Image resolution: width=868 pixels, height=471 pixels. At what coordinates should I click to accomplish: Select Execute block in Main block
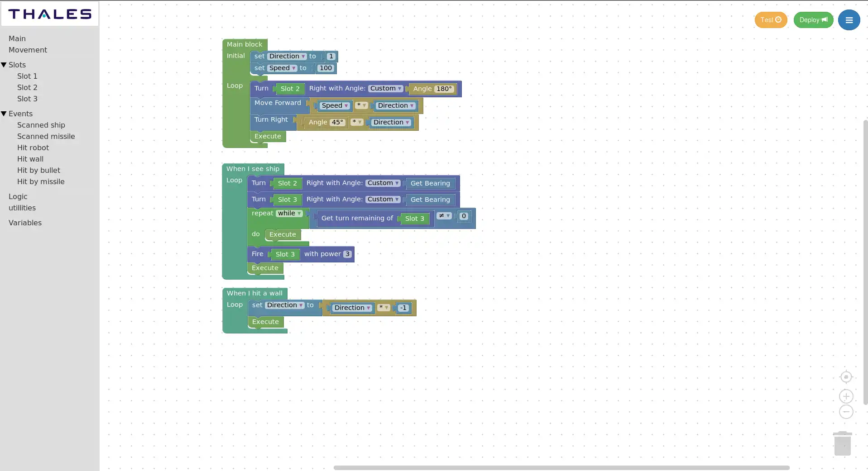point(268,136)
